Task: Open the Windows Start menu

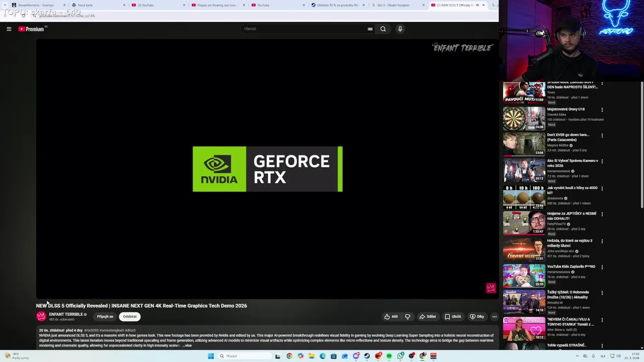Action: [211, 356]
